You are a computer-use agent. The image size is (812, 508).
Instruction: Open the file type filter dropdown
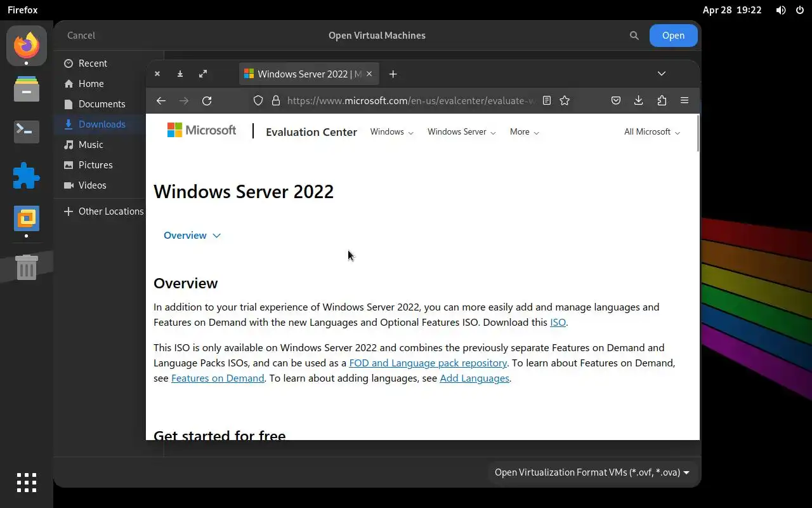592,472
